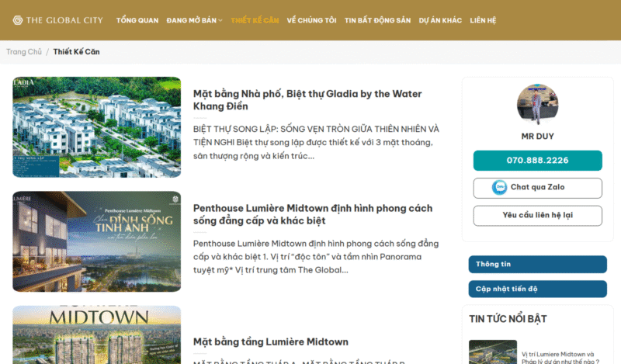Select Thiết Kế Căn in navigation bar
Screen dimensions: 621x364
[x=255, y=20]
